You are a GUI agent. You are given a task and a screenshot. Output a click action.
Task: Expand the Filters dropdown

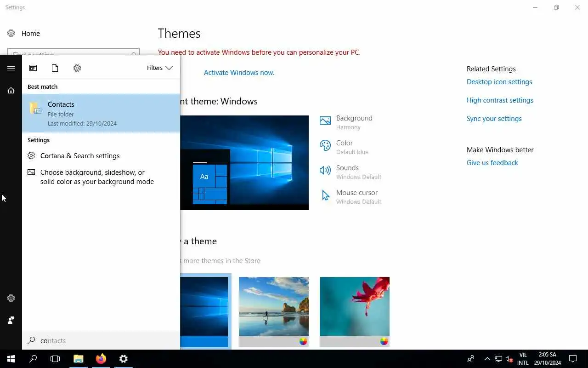159,68
